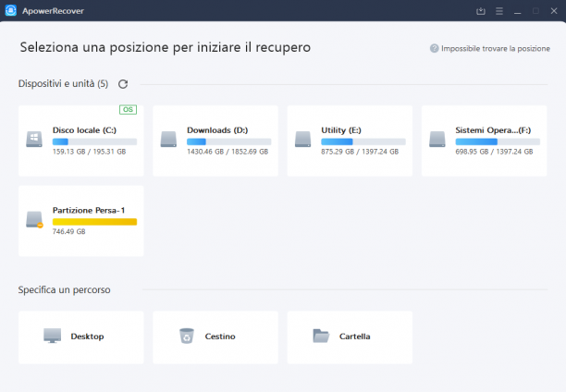Click the Cartella folder icon
Screen dimensions: 566x392
pos(321,336)
